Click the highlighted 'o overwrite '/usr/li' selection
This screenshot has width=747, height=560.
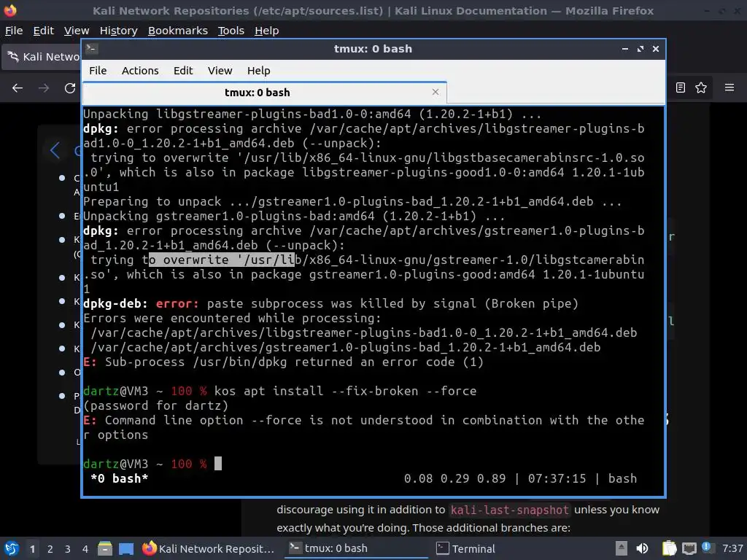click(222, 260)
